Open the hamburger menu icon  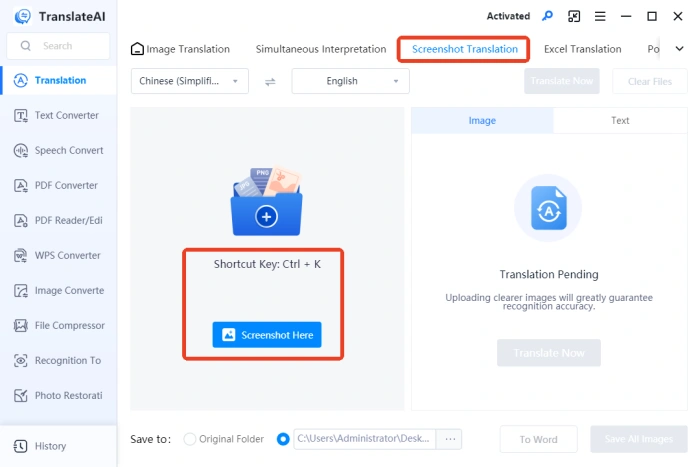point(600,17)
